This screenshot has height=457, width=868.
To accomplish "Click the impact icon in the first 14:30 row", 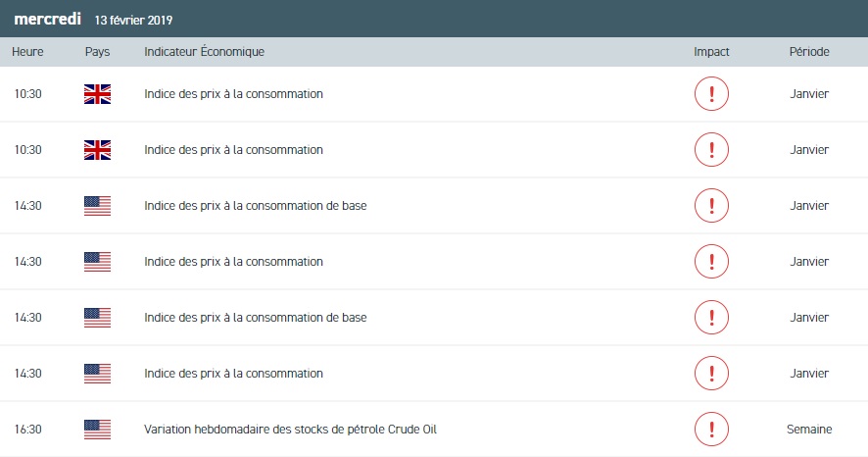I will click(x=711, y=206).
